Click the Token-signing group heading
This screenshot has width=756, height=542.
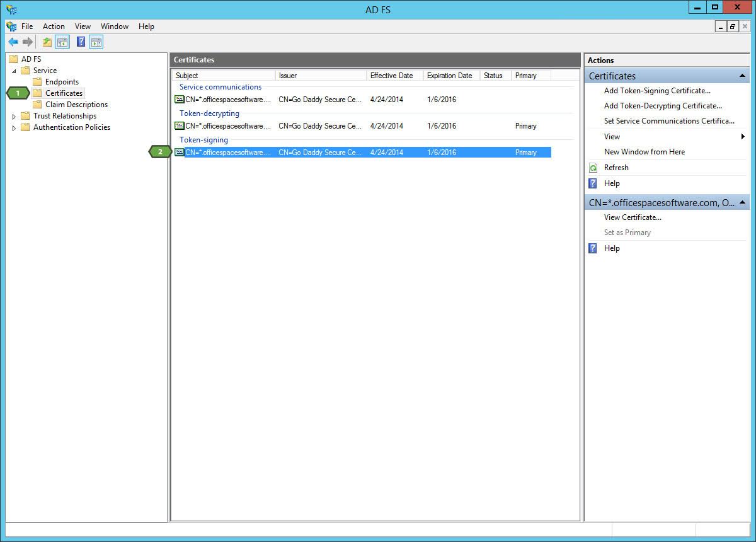point(204,140)
